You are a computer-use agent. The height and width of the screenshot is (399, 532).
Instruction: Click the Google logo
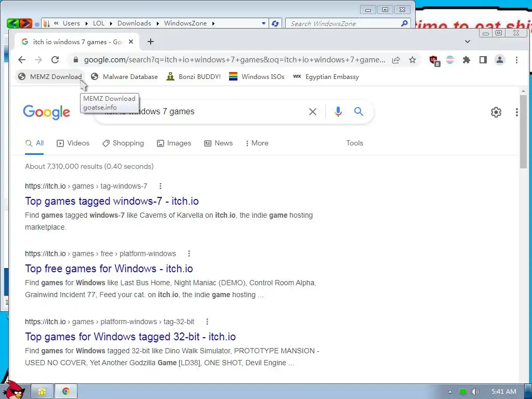(x=46, y=112)
